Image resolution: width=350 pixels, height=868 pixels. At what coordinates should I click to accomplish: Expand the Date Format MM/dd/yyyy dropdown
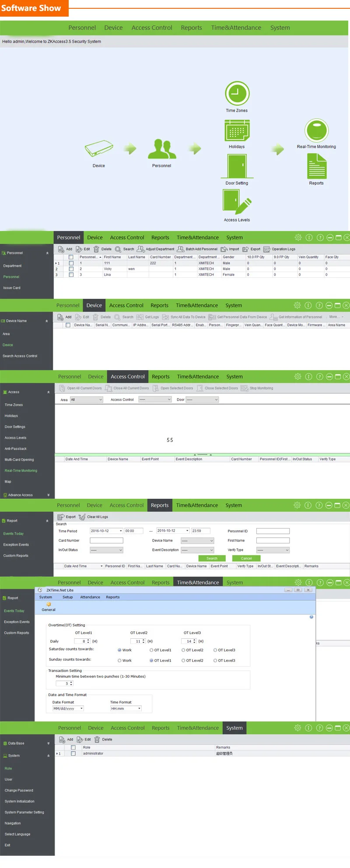coord(68,708)
